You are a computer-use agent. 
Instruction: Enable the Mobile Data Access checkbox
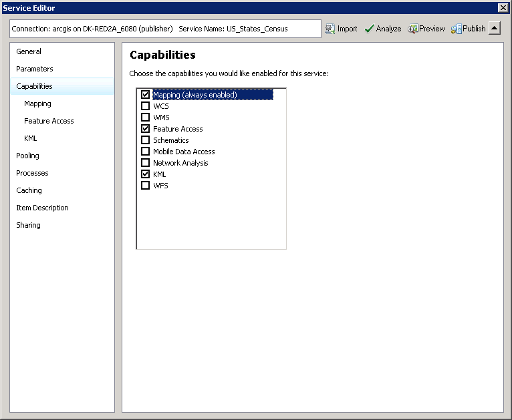click(145, 152)
